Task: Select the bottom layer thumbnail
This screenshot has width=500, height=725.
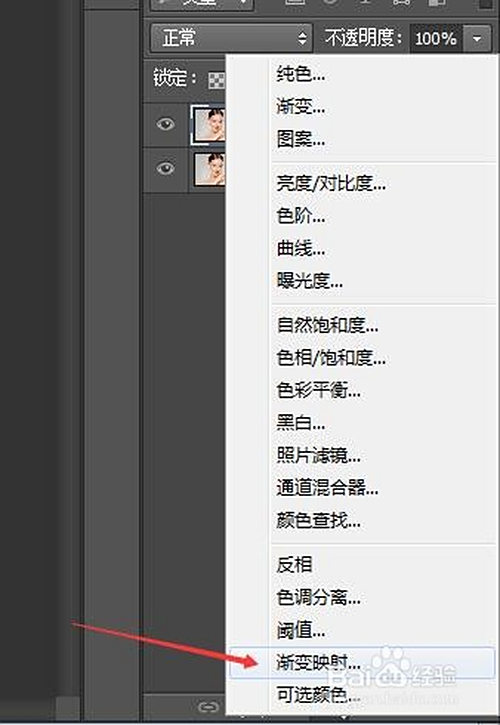Action: click(209, 169)
